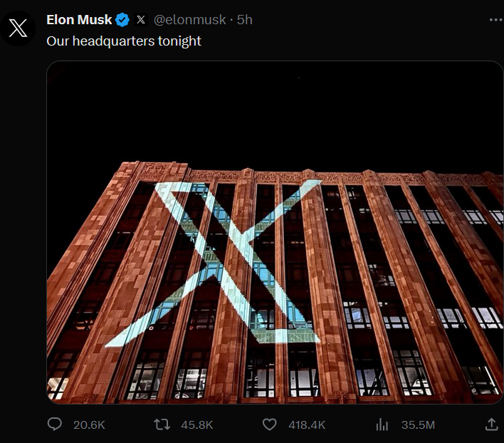Click the repost arrows icon
The height and width of the screenshot is (443, 504).
[x=162, y=424]
